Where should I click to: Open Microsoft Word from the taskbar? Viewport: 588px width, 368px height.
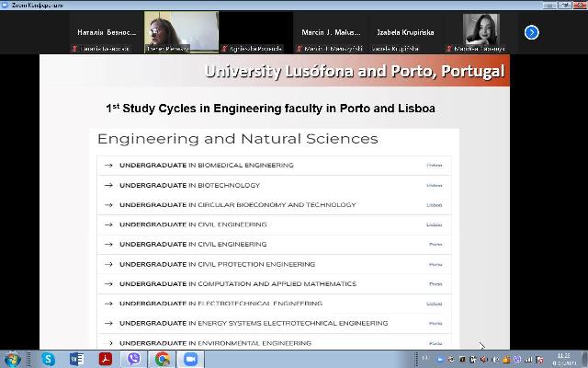pyautogui.click(x=76, y=360)
